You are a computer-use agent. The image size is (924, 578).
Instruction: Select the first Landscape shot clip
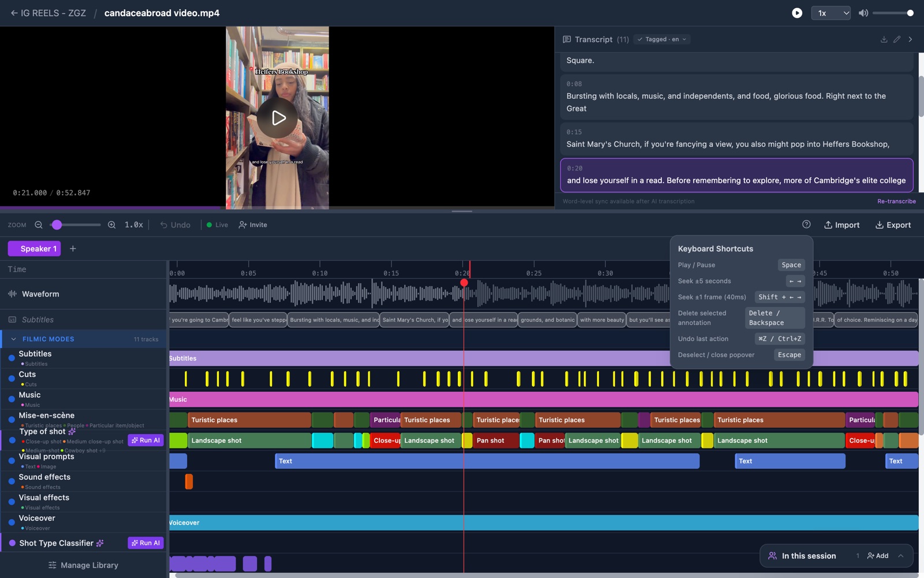(x=249, y=440)
